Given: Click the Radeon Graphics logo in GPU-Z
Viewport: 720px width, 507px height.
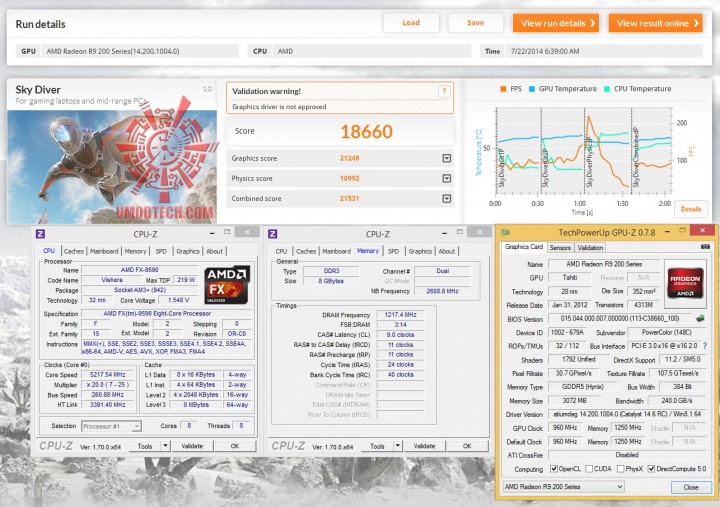Looking at the screenshot, I should (685, 283).
